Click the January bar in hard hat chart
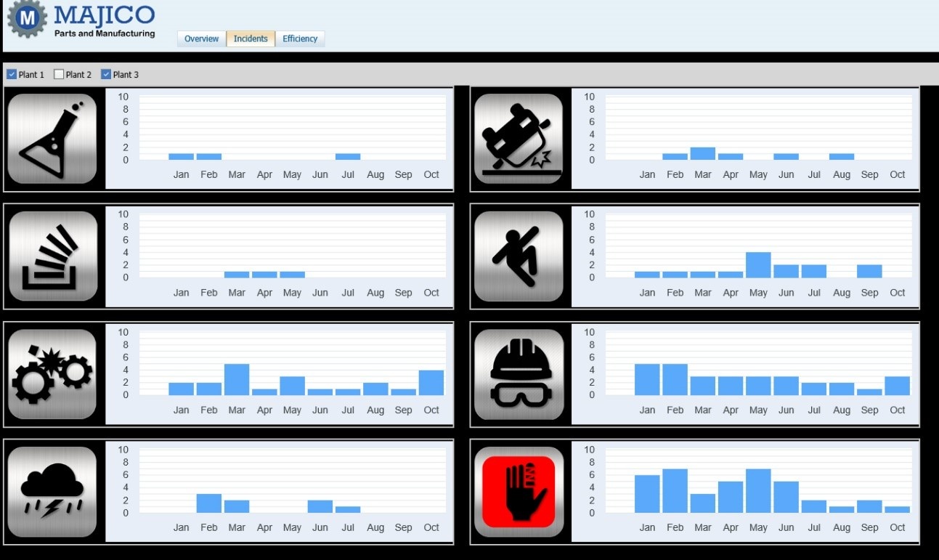Viewport: 939px width, 560px height. pyautogui.click(x=647, y=379)
